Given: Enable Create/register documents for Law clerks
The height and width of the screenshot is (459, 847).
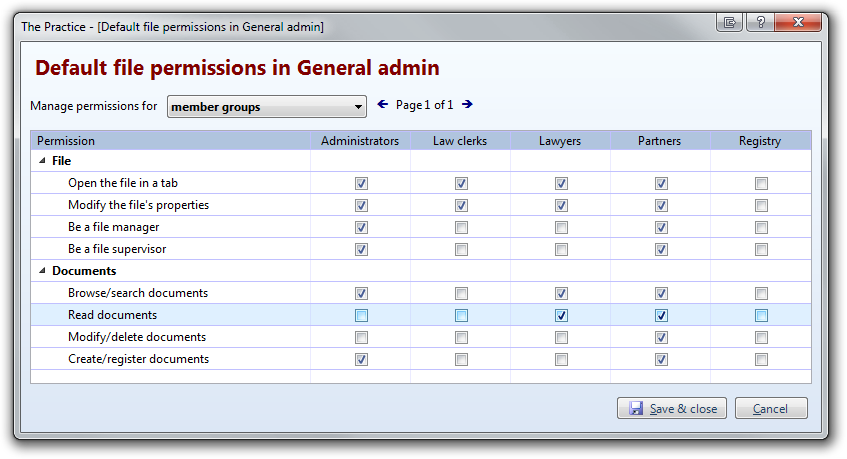Looking at the screenshot, I should click(461, 360).
